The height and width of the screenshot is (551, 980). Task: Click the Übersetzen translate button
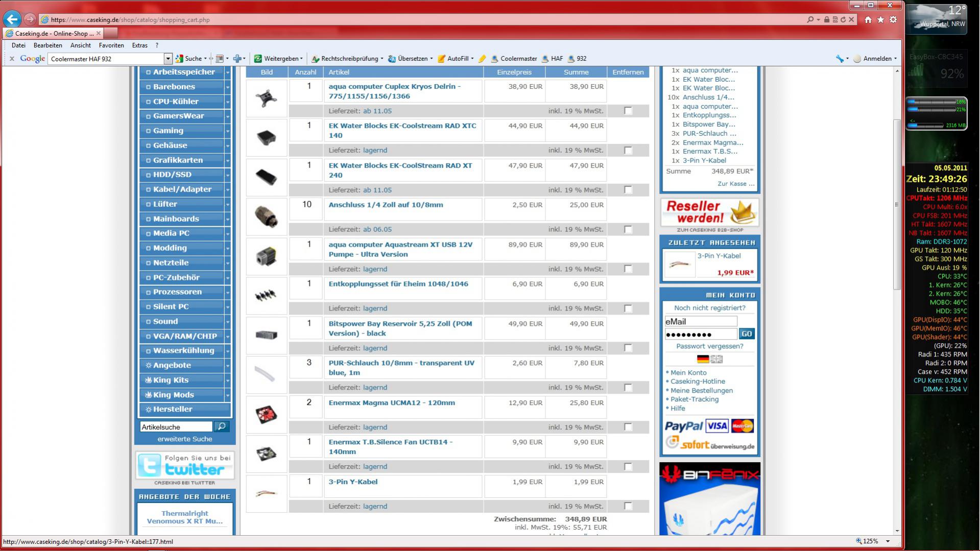click(410, 59)
